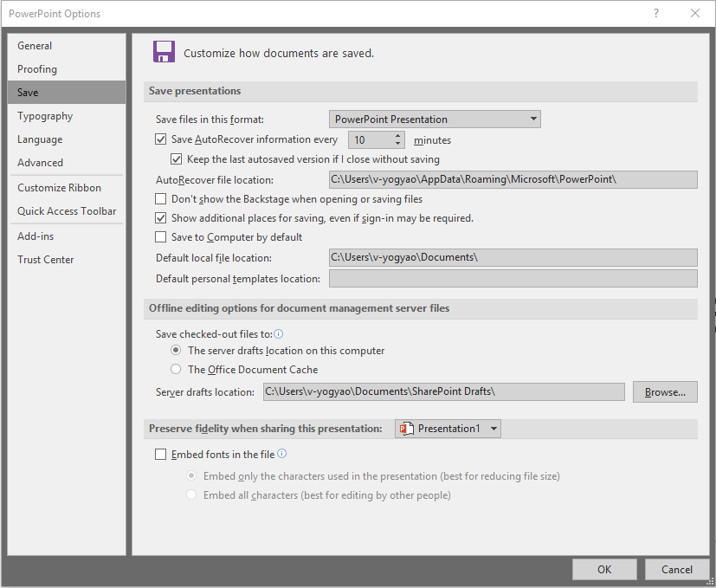This screenshot has height=588, width=716.
Task: Enable Don't show the Backstage checkbox
Action: pos(160,198)
